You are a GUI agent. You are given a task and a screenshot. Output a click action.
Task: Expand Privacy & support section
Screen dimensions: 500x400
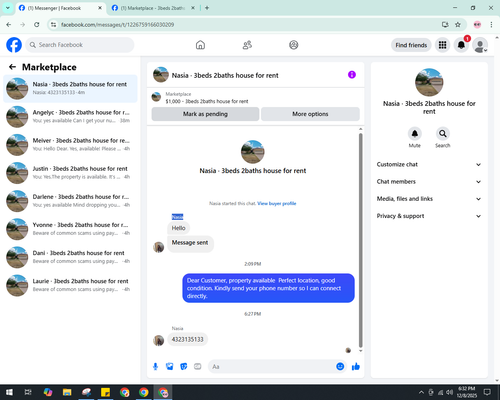click(x=429, y=216)
